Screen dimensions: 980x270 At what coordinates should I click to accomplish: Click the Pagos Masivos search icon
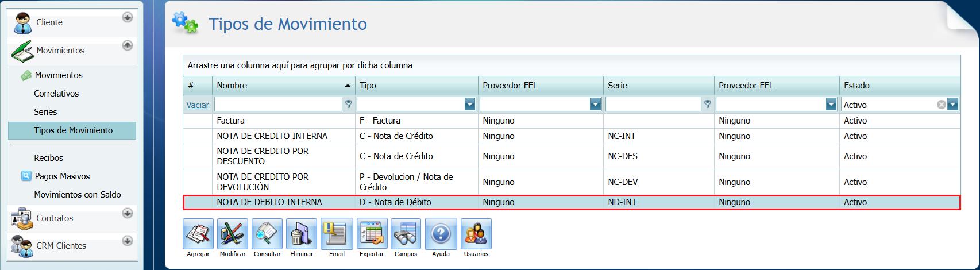[x=26, y=176]
